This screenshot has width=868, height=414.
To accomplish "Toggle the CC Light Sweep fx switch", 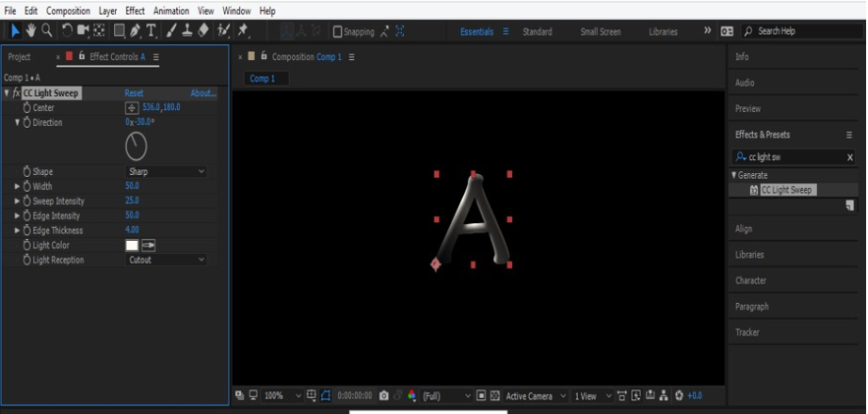I will [16, 93].
